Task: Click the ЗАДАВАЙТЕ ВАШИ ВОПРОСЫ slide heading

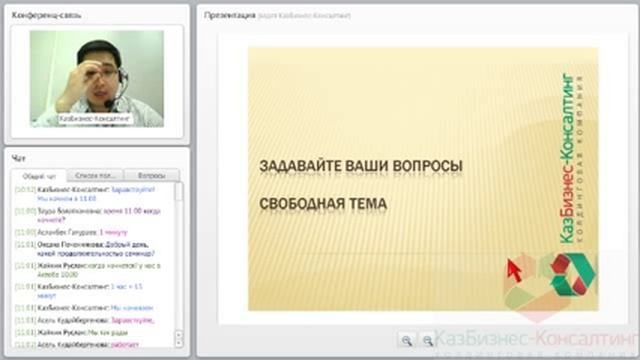Action: tap(361, 166)
